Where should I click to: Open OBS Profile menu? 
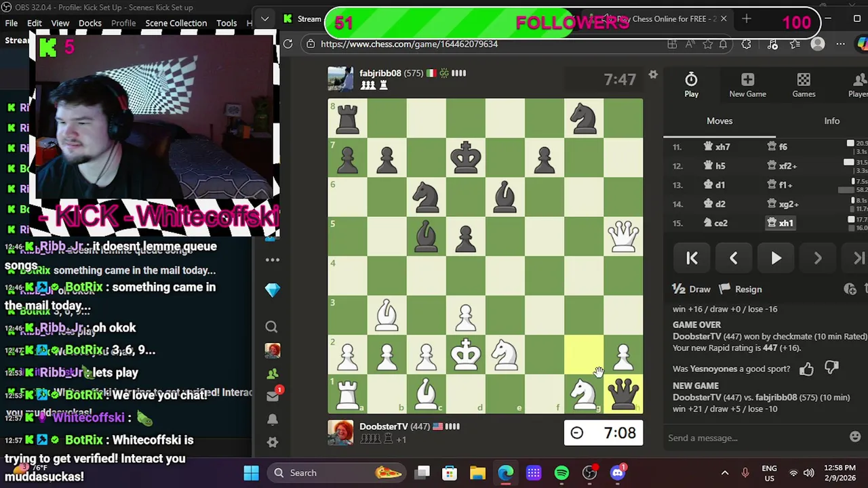pyautogui.click(x=123, y=23)
